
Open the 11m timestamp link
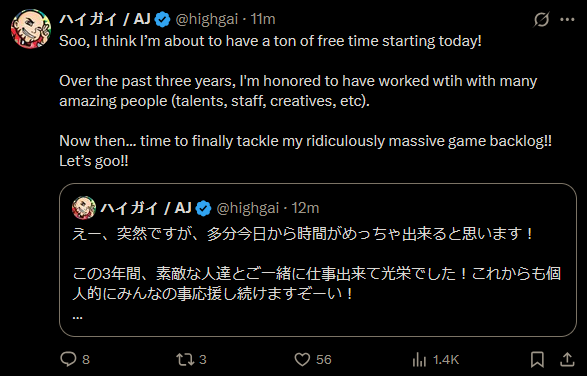tap(263, 19)
